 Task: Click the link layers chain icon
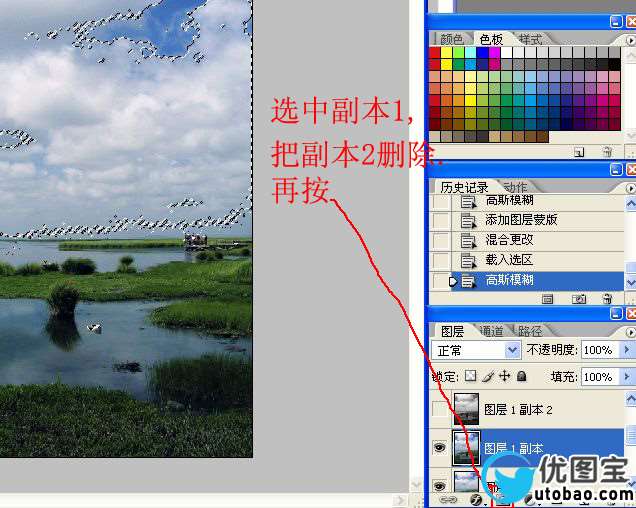(448, 500)
